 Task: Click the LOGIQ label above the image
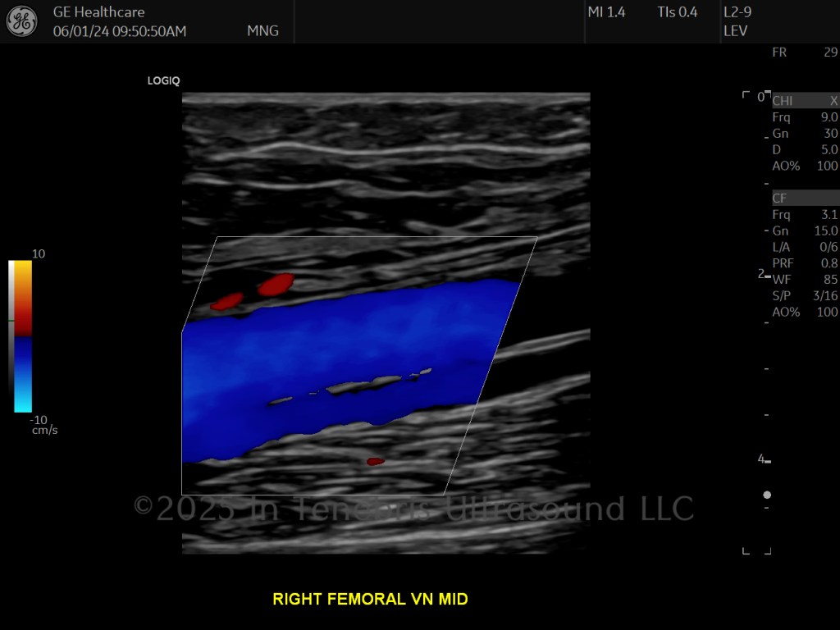pos(163,81)
